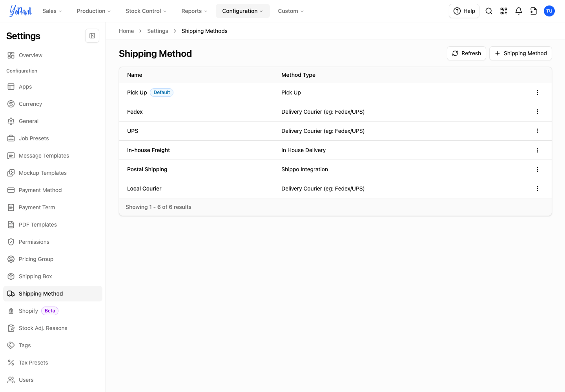Expand the Stock Control menu
Image resolution: width=565 pixels, height=392 pixels.
146,11
